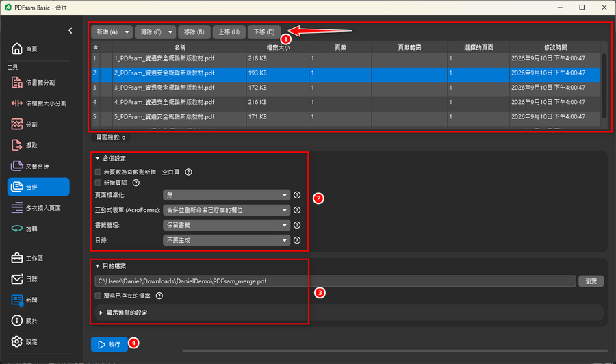Click the destination file path field
The image size is (616, 364).
coord(335,281)
